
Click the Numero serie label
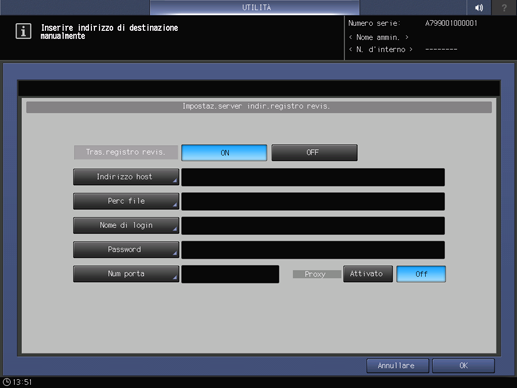point(374,23)
